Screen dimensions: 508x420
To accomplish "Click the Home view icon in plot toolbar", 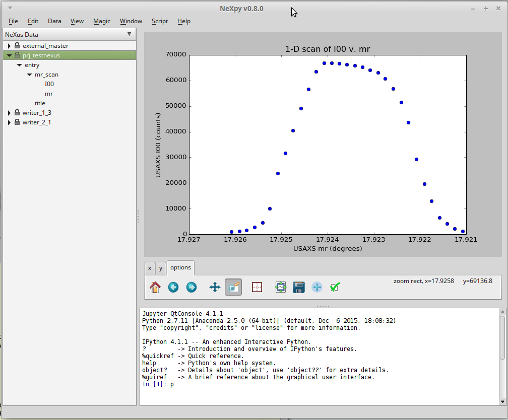I will (x=156, y=287).
